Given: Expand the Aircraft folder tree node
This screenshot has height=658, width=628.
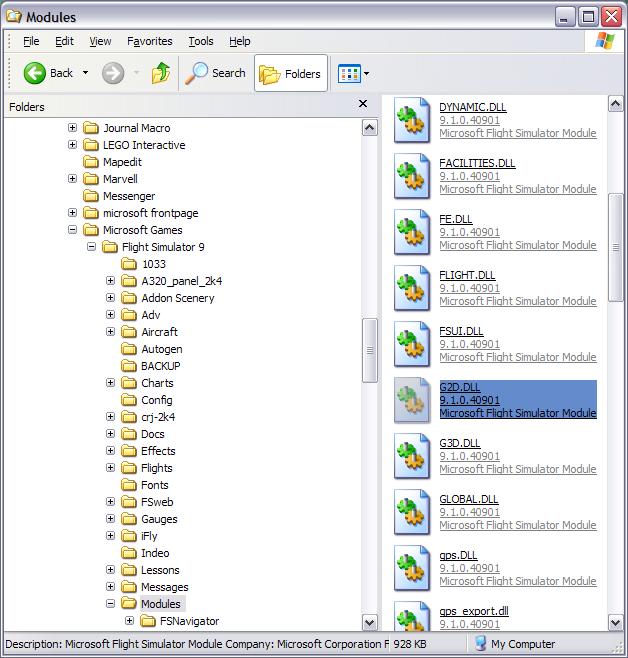Looking at the screenshot, I should [x=110, y=332].
